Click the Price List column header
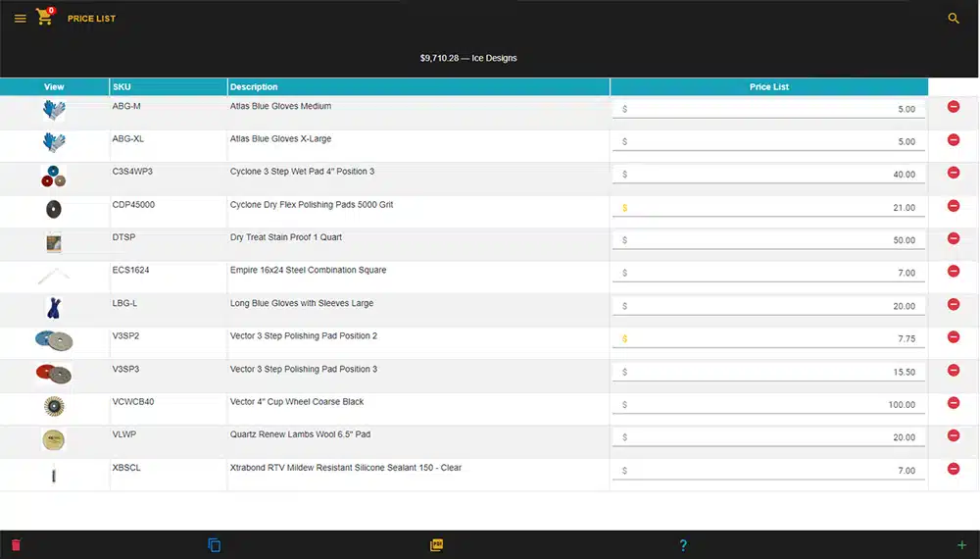980x559 pixels. 768,87
